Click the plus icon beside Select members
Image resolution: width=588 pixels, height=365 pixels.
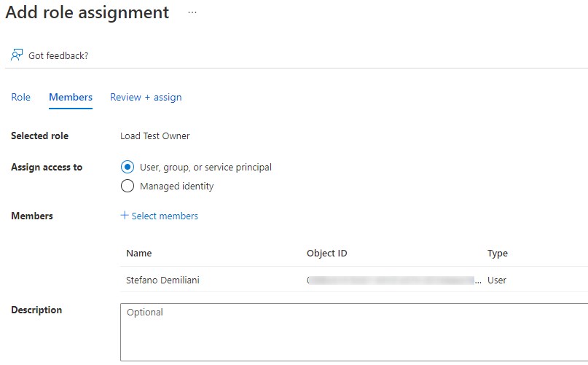(125, 216)
